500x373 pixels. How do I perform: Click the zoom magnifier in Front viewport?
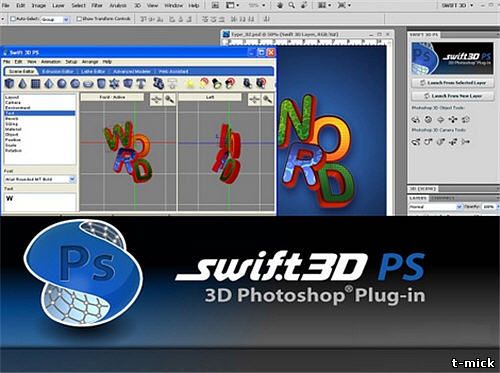pos(170,99)
